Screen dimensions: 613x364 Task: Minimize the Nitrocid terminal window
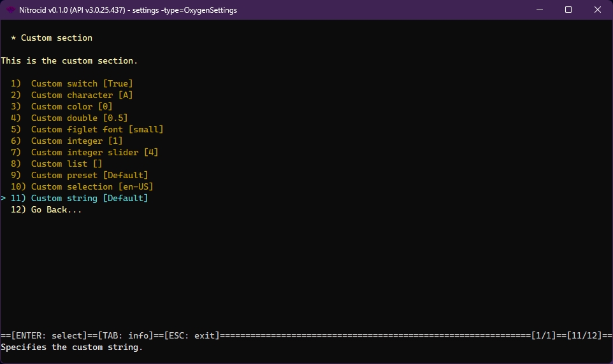pos(539,10)
